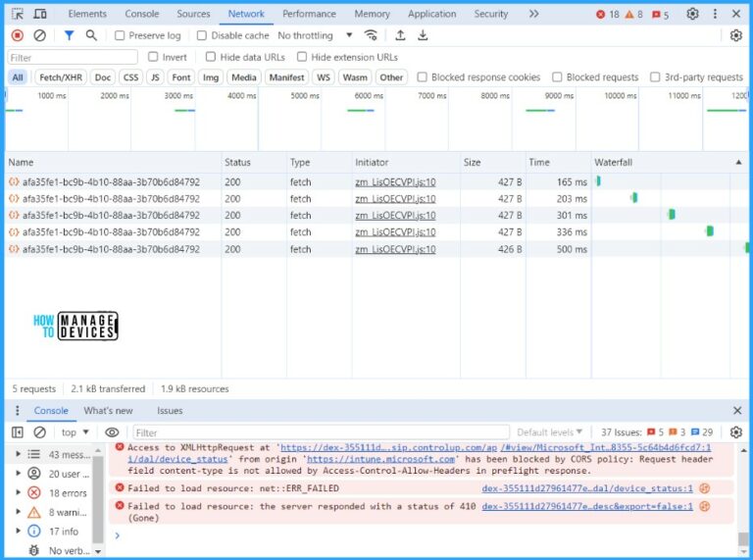Screen dimensions: 753x560
Task: Click AI assist icon on ERR_FAILED message
Action: click(x=705, y=488)
